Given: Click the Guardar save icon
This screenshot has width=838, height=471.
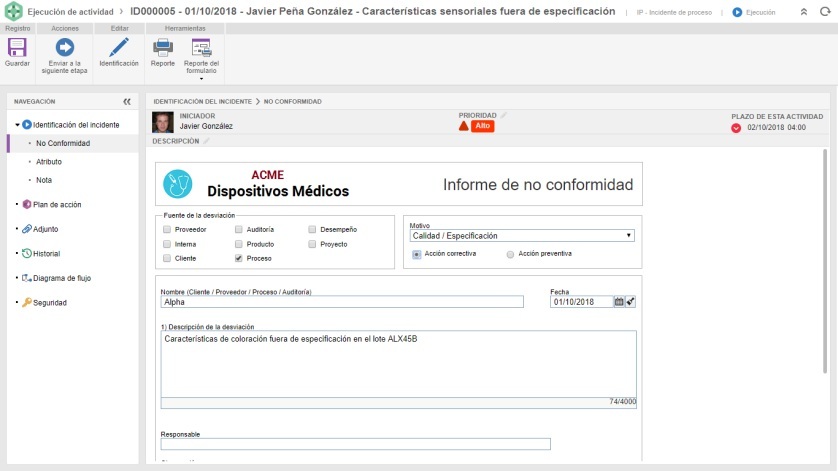Looking at the screenshot, I should click(x=17, y=47).
